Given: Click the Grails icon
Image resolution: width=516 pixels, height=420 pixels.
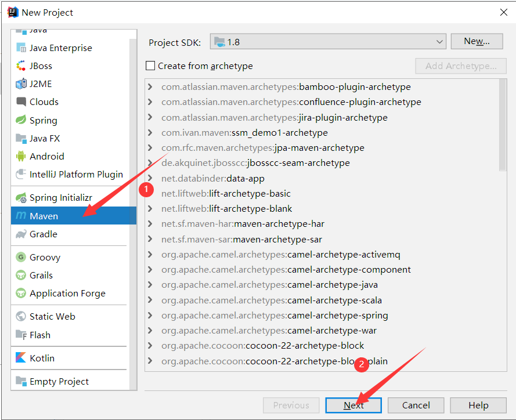Looking at the screenshot, I should pyautogui.click(x=21, y=275).
